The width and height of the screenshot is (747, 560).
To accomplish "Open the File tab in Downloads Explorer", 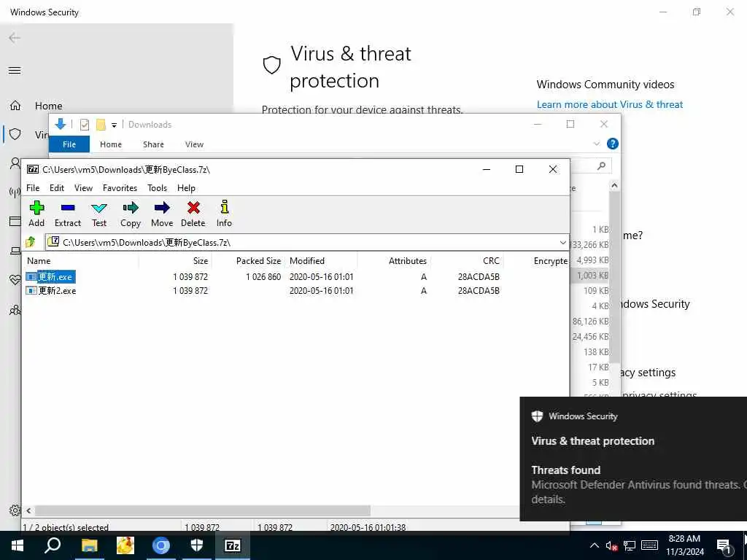I will click(x=69, y=144).
